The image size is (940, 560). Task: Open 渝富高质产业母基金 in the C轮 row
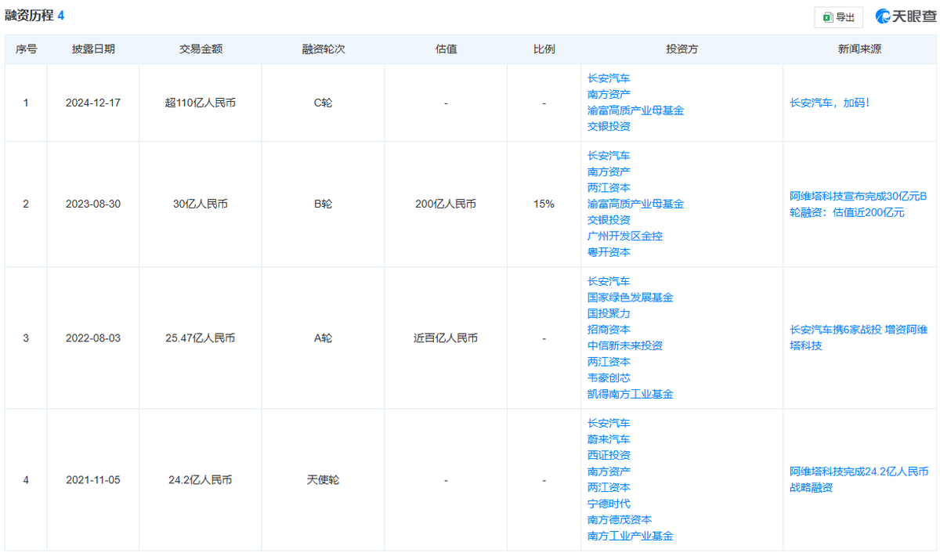pyautogui.click(x=635, y=110)
